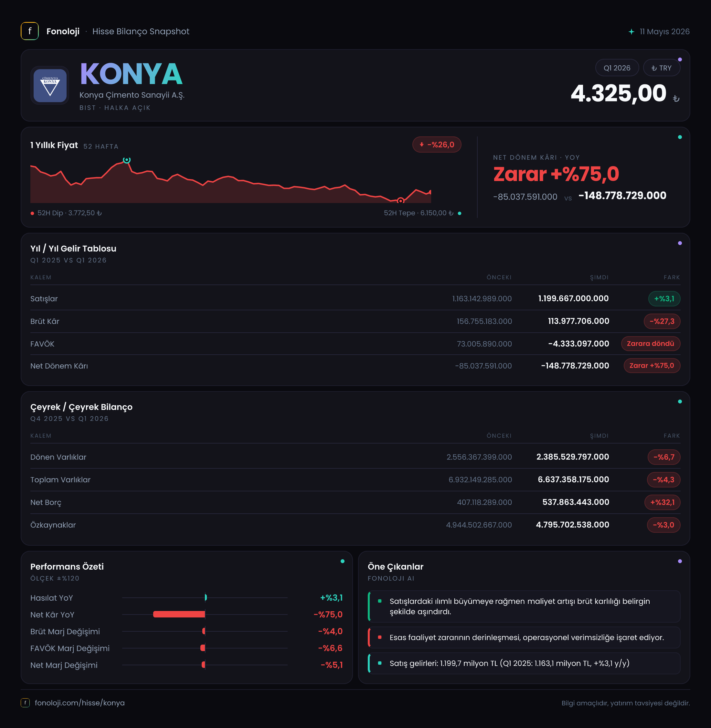The height and width of the screenshot is (728, 711).
Task: Click the -%4,3 badge for Toplam Varlıklar
Action: pos(663,480)
